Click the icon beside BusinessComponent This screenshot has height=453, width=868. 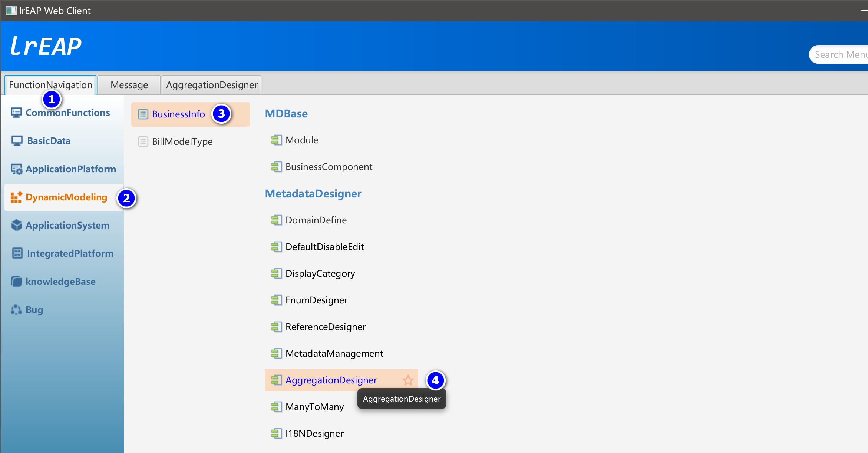[276, 167]
